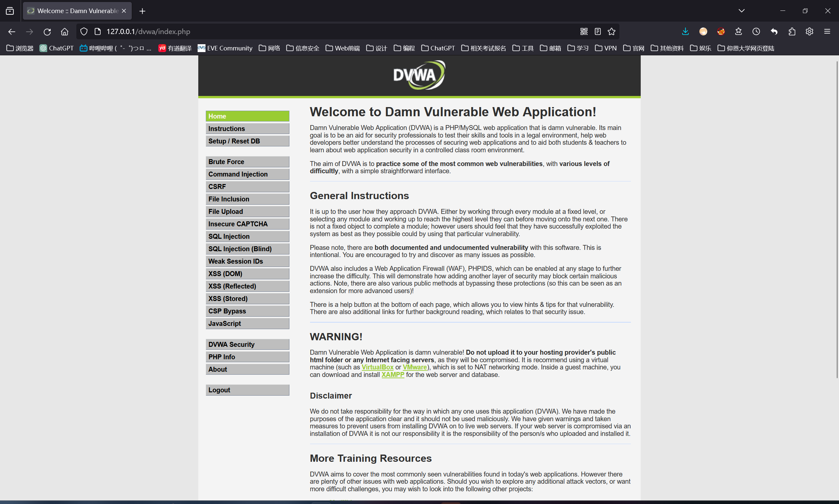Open the SQL Injection menu item
The image size is (839, 504).
[247, 236]
